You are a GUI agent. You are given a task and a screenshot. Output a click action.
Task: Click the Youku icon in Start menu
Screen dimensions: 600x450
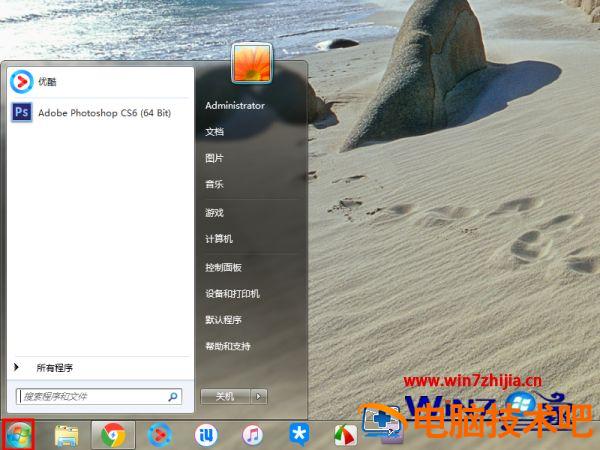(x=21, y=82)
